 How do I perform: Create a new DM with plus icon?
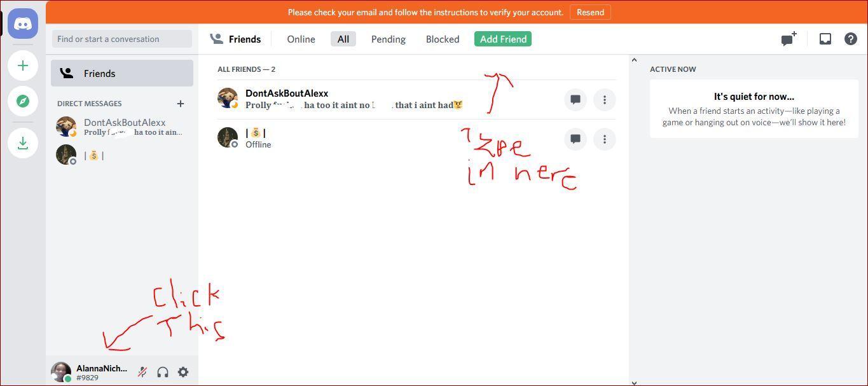pyautogui.click(x=181, y=104)
